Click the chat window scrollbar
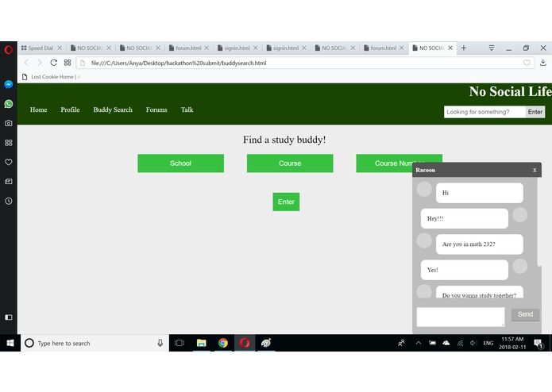Image resolution: width=552 pixels, height=392 pixels. pos(539,222)
